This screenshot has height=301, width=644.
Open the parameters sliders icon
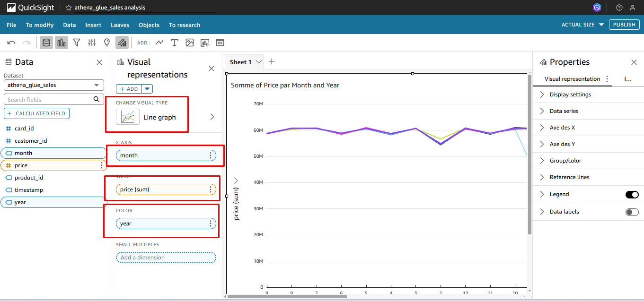[x=92, y=43]
